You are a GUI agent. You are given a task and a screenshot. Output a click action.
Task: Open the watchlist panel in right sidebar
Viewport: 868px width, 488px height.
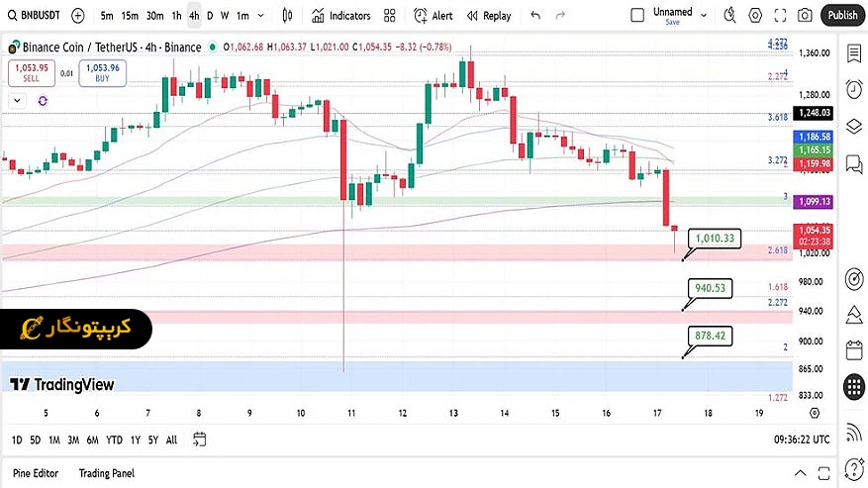coord(854,52)
